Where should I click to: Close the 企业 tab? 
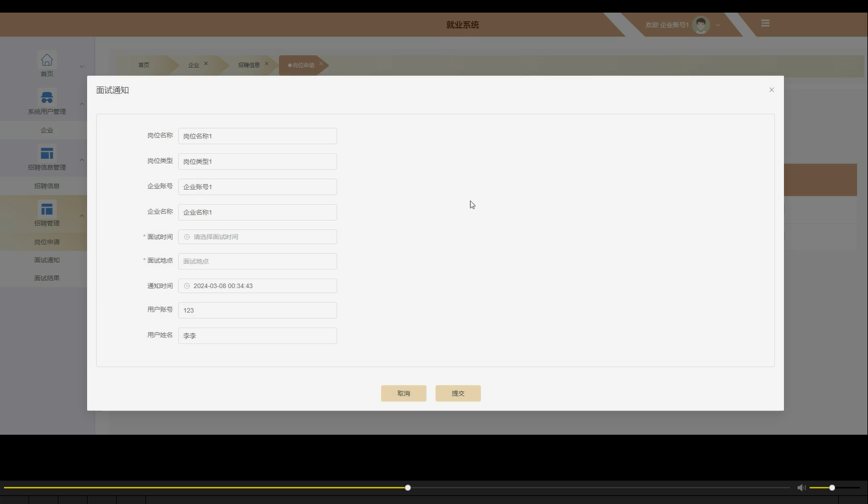point(206,64)
